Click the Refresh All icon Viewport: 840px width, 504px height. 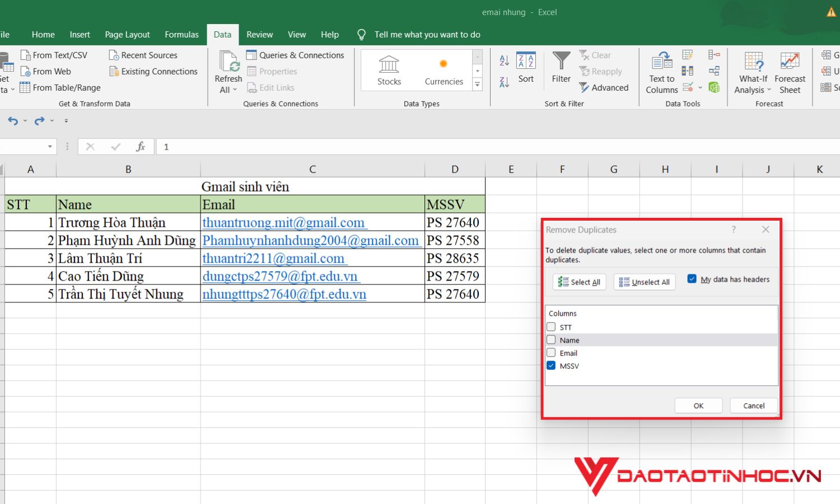[x=228, y=62]
